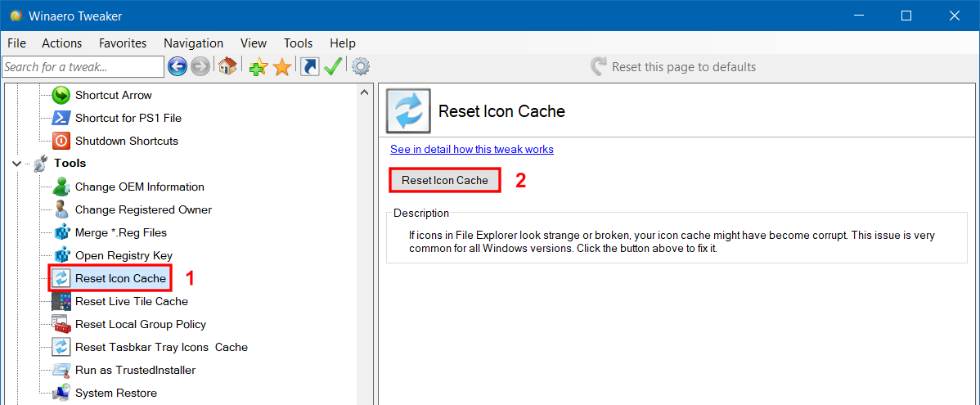Select Reset Local Group Policy item

pyautogui.click(x=141, y=324)
